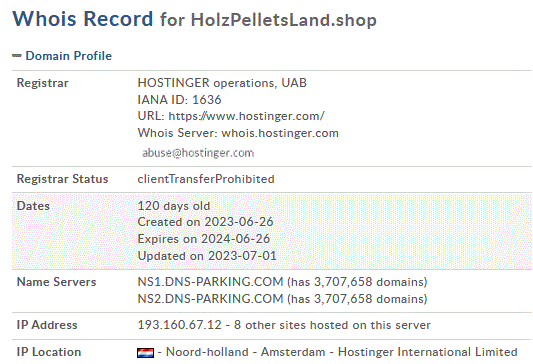Click the Expires on 2024-06-26 date
The width and height of the screenshot is (533, 364).
point(204,239)
